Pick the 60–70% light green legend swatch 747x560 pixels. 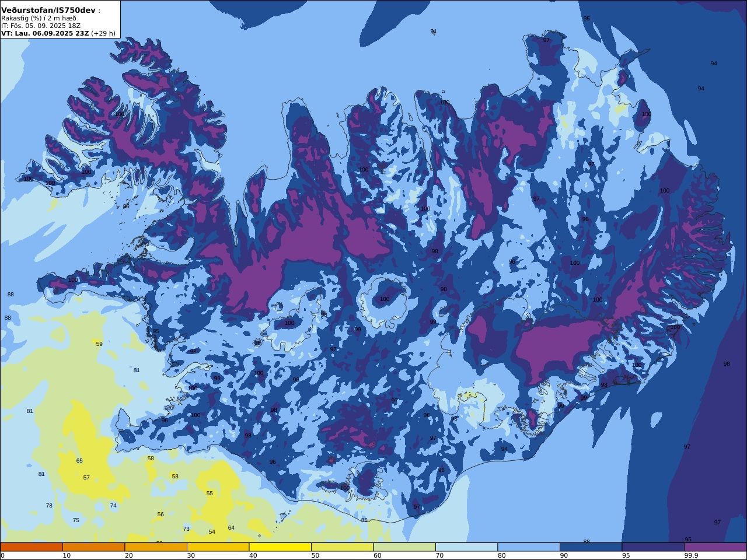[404, 547]
